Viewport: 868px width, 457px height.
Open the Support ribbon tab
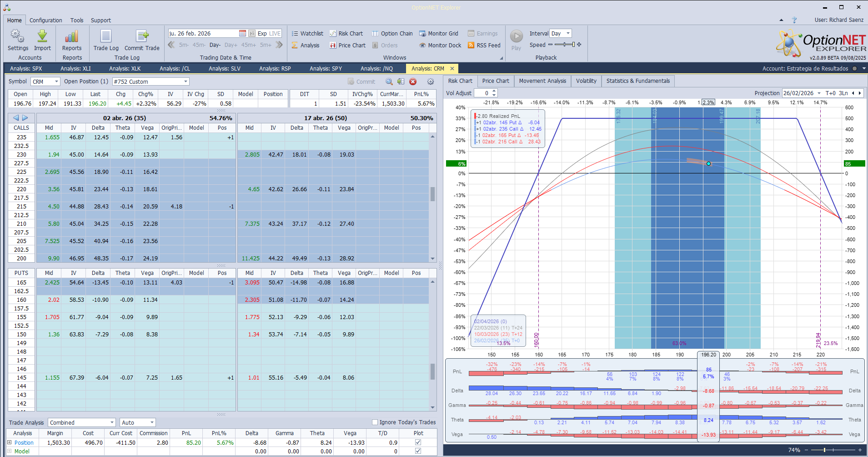click(101, 20)
